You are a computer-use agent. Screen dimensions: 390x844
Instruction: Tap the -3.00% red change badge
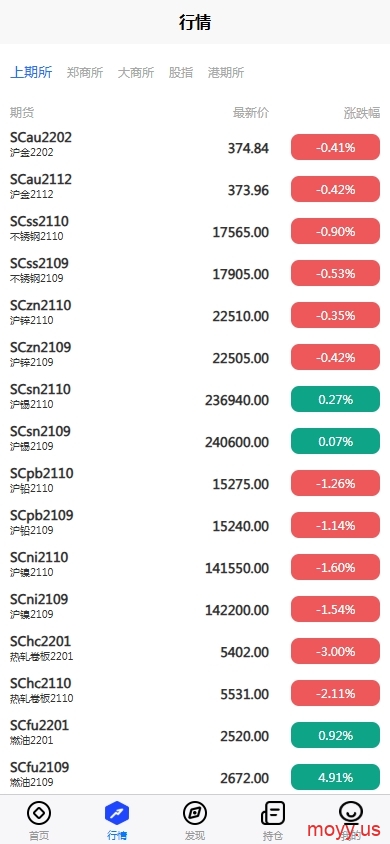coord(336,651)
